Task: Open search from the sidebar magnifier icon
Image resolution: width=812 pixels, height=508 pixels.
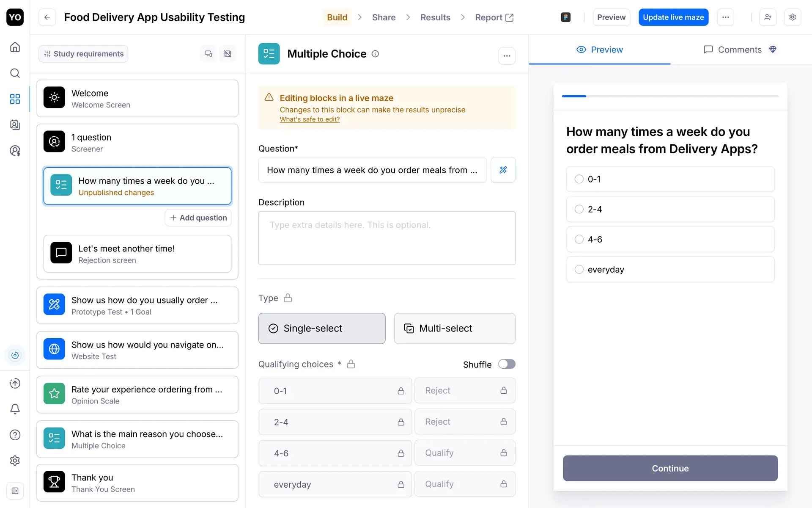Action: 15,73
